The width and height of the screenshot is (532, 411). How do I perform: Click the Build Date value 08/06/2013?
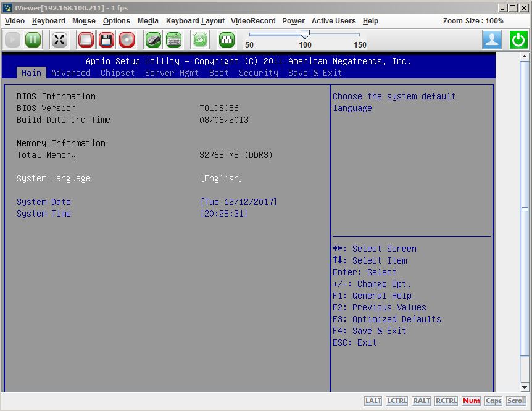[224, 120]
